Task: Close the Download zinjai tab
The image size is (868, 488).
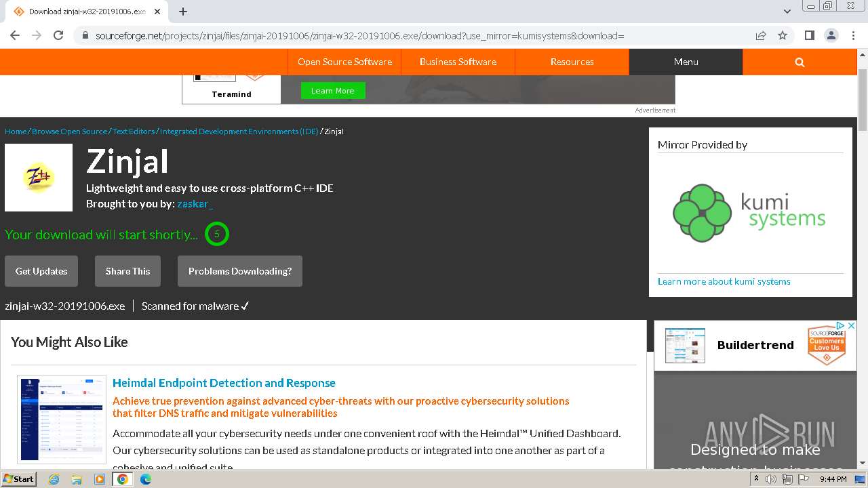Action: pyautogui.click(x=158, y=12)
